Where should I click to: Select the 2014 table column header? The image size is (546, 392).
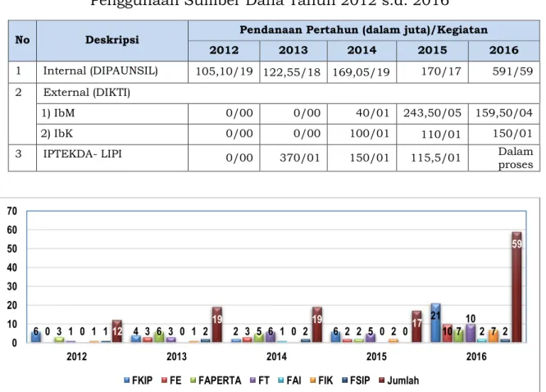(362, 51)
